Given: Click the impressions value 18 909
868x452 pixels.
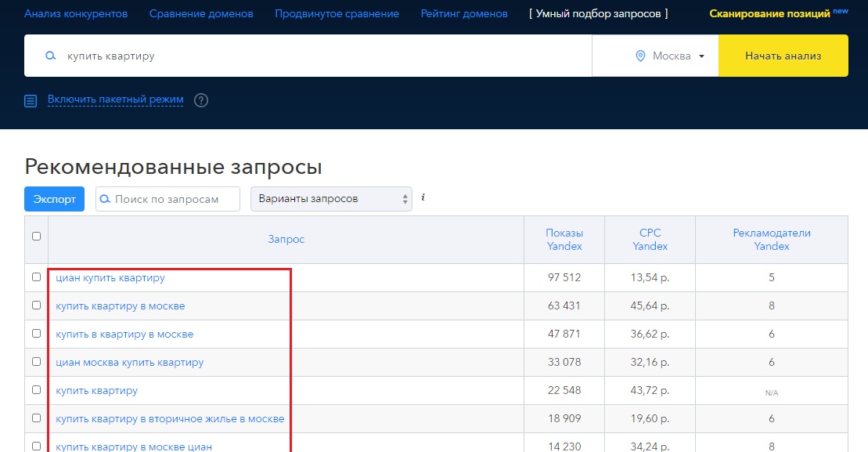Looking at the screenshot, I should (564, 419).
